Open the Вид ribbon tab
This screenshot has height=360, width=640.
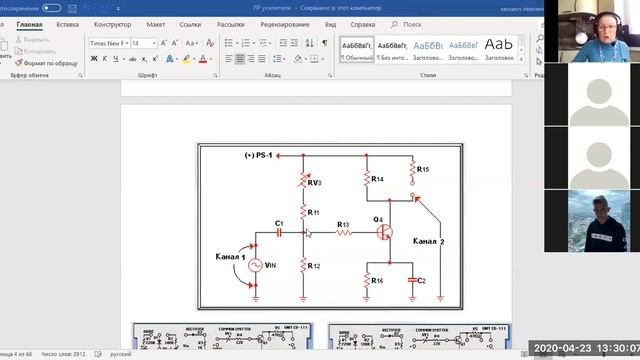[x=331, y=24]
